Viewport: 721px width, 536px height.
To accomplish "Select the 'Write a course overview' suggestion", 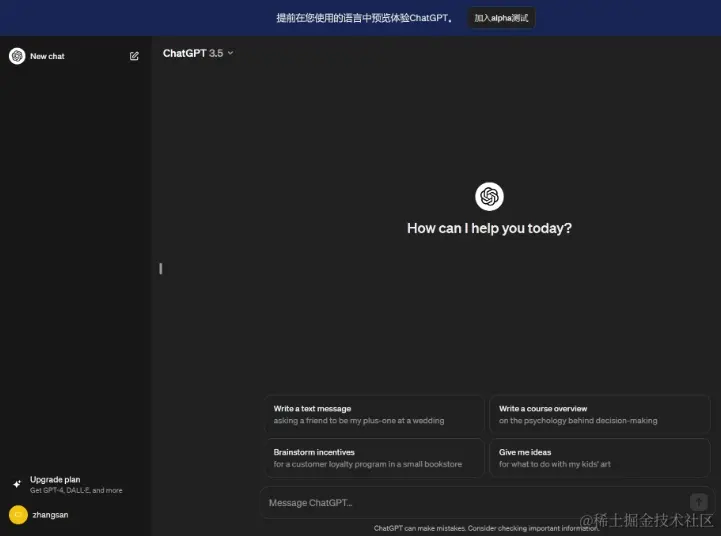I will coord(600,414).
